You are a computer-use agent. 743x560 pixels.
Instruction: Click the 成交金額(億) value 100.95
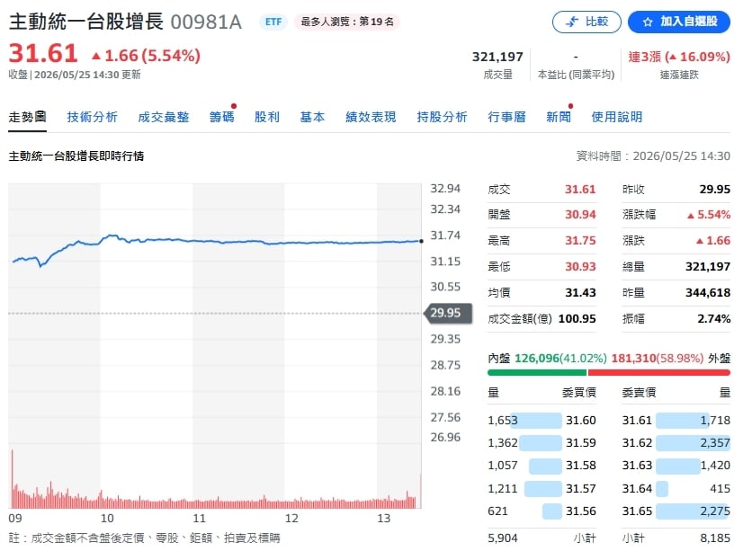[x=577, y=318]
